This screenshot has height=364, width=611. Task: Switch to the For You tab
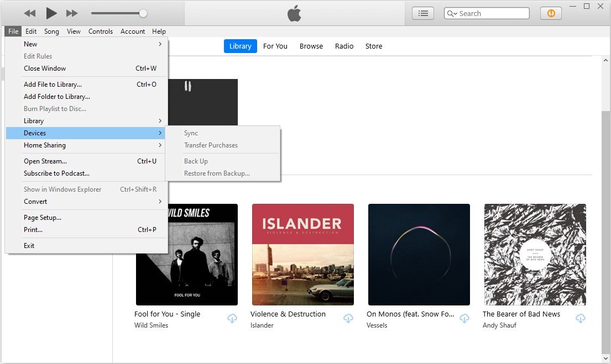click(x=275, y=46)
